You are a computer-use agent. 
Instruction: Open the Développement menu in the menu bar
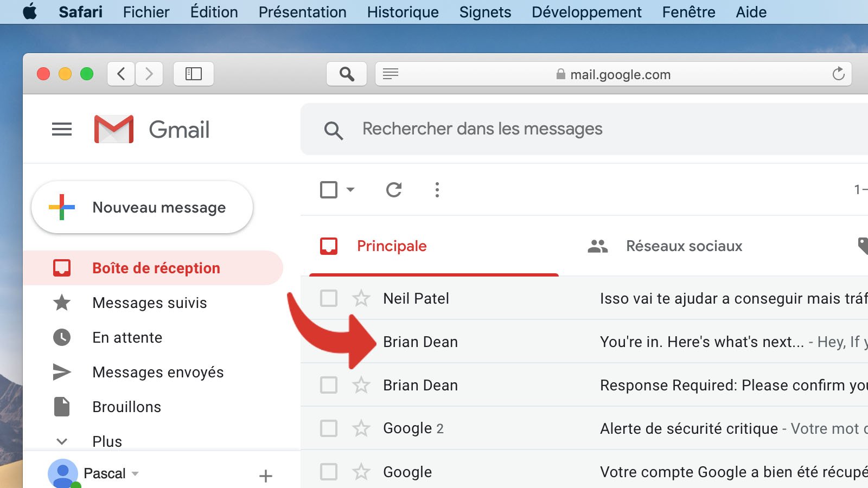586,12
